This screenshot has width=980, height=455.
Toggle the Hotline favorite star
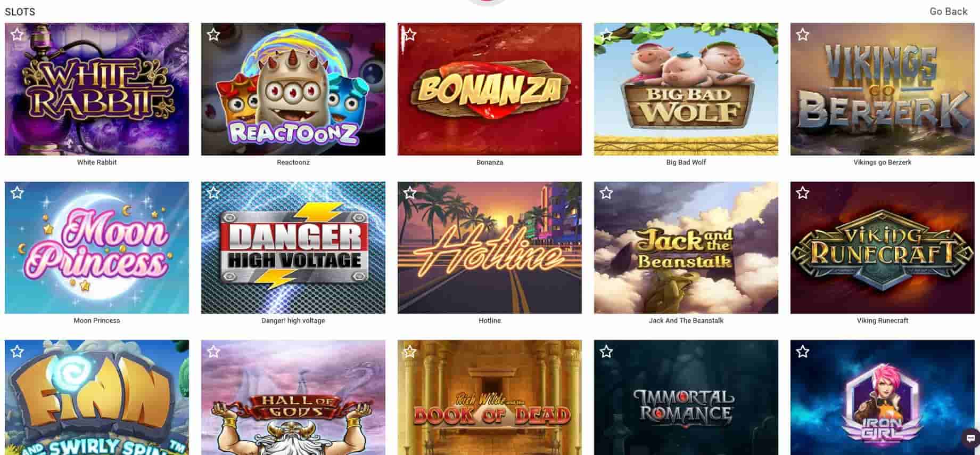[x=410, y=193]
